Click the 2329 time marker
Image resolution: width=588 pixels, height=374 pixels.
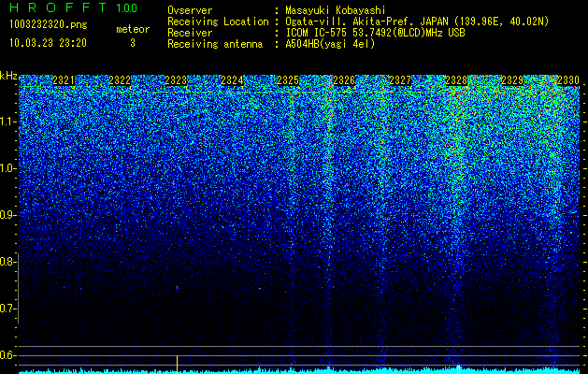point(512,80)
